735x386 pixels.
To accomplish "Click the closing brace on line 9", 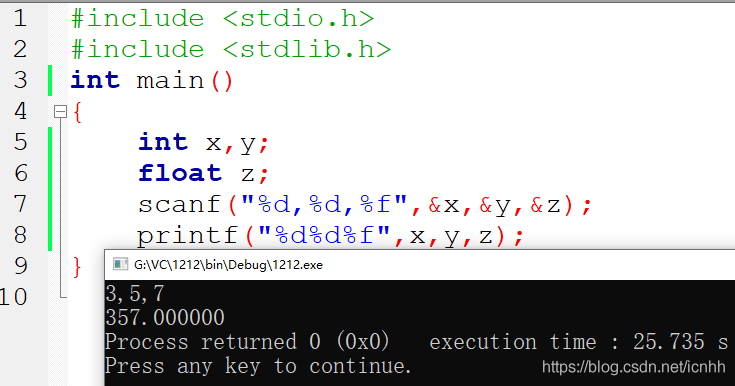I will (77, 267).
